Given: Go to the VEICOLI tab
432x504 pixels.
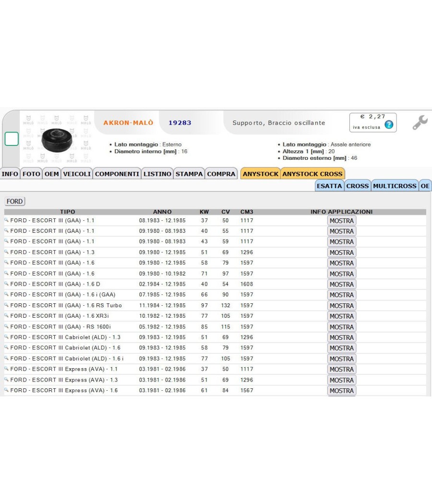Looking at the screenshot, I should (x=77, y=174).
